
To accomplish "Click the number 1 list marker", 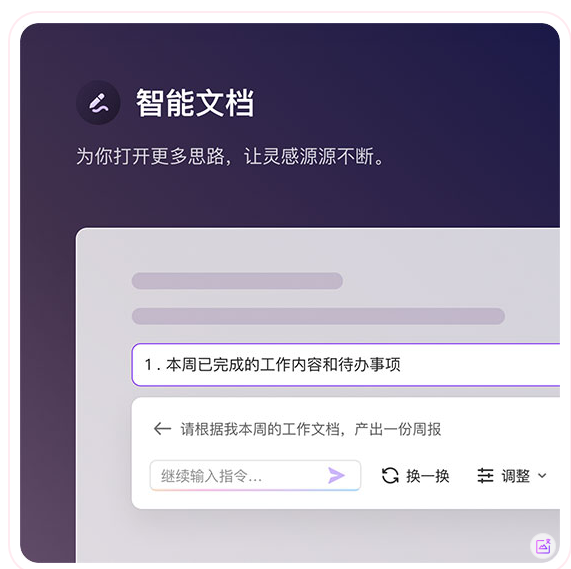I will [148, 365].
